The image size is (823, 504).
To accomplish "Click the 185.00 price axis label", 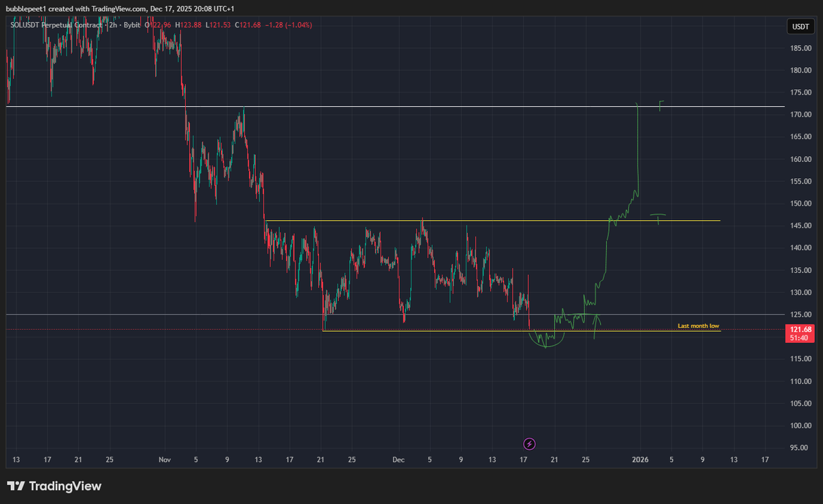I will pos(801,48).
